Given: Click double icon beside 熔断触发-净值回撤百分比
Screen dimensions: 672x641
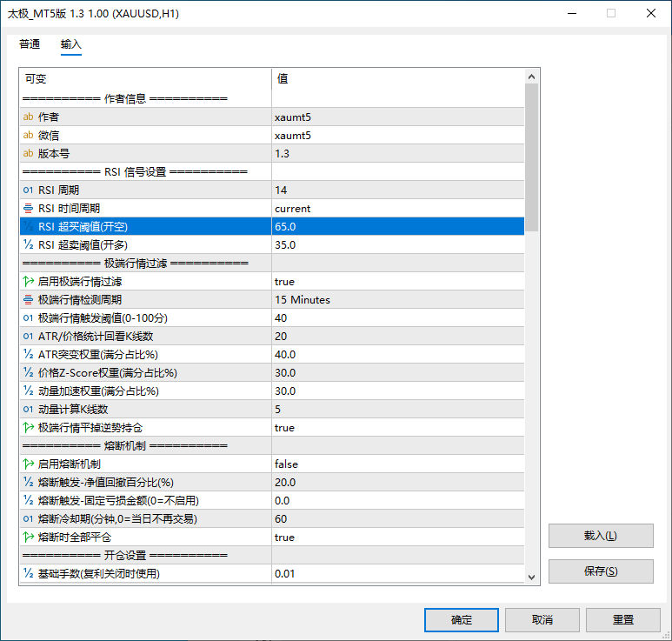Looking at the screenshot, I should tap(29, 482).
